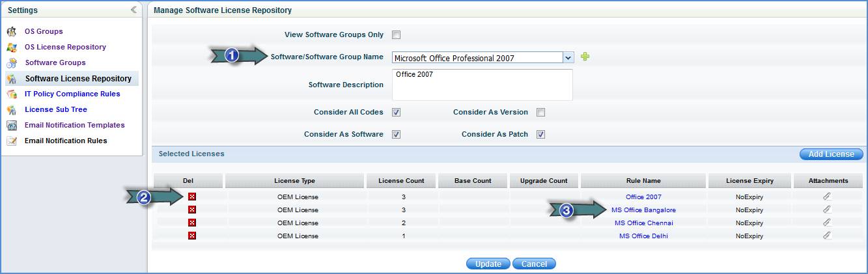Click the Add License button
Screen dimensions: 868x274
pyautogui.click(x=831, y=154)
